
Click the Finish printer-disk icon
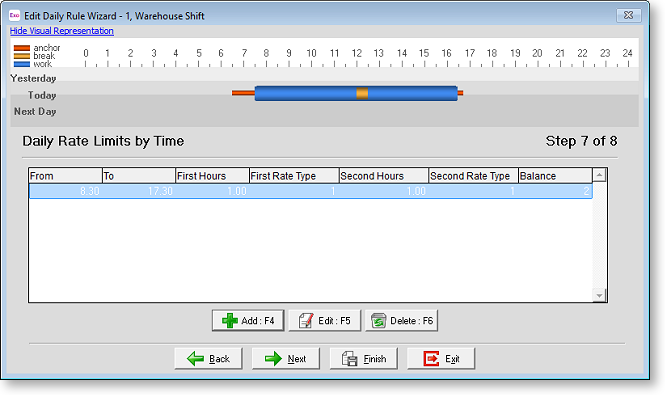coord(350,359)
